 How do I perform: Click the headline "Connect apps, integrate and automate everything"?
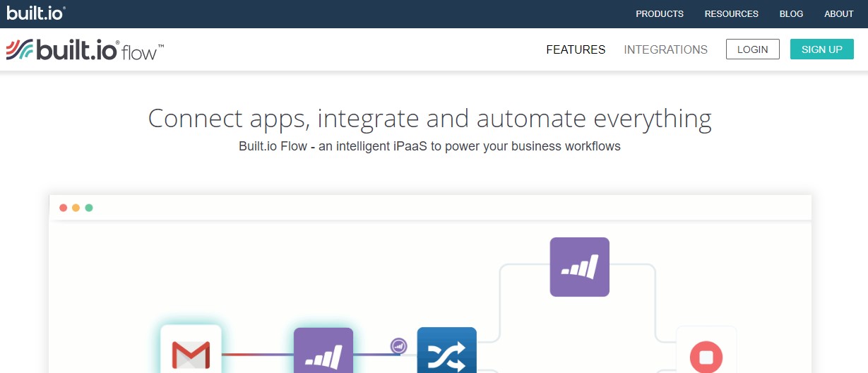[429, 118]
